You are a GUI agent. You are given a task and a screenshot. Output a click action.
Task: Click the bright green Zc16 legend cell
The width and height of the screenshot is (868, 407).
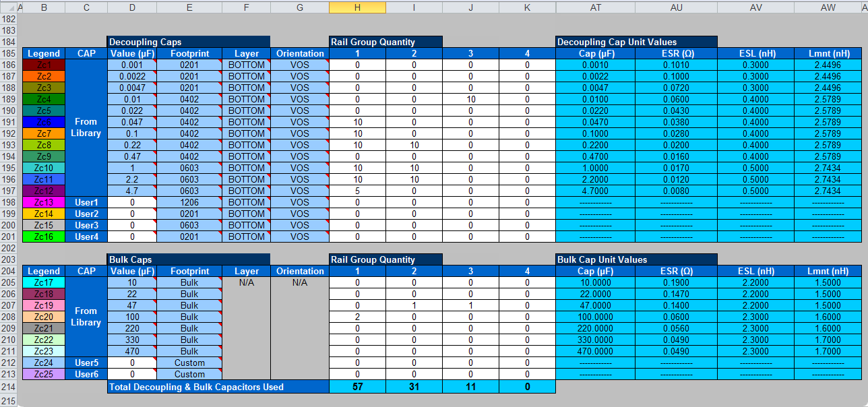click(44, 237)
